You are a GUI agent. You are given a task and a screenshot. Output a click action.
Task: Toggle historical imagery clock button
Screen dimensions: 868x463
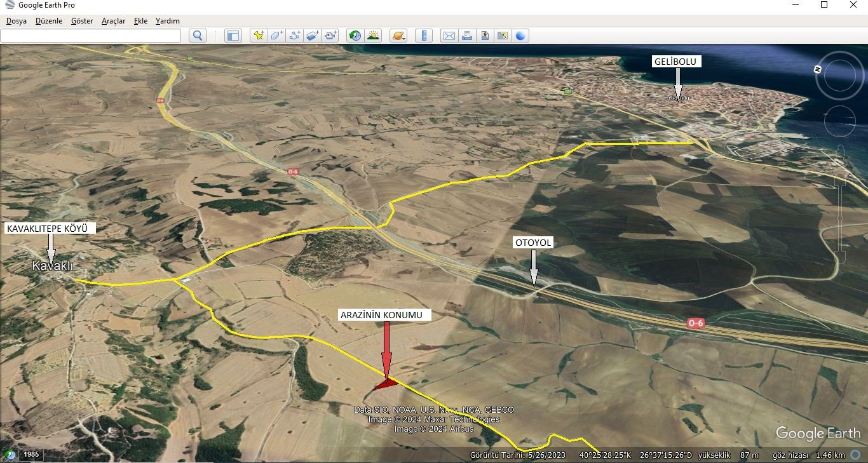[x=355, y=36]
